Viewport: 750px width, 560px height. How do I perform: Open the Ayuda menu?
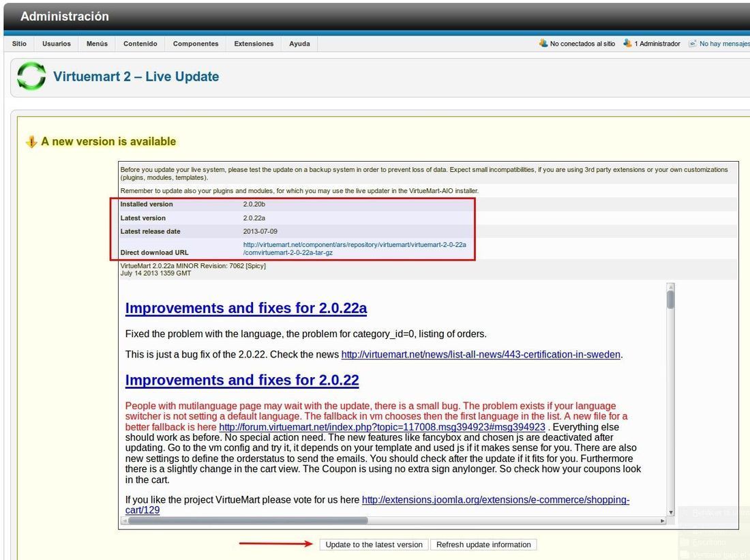pyautogui.click(x=299, y=44)
